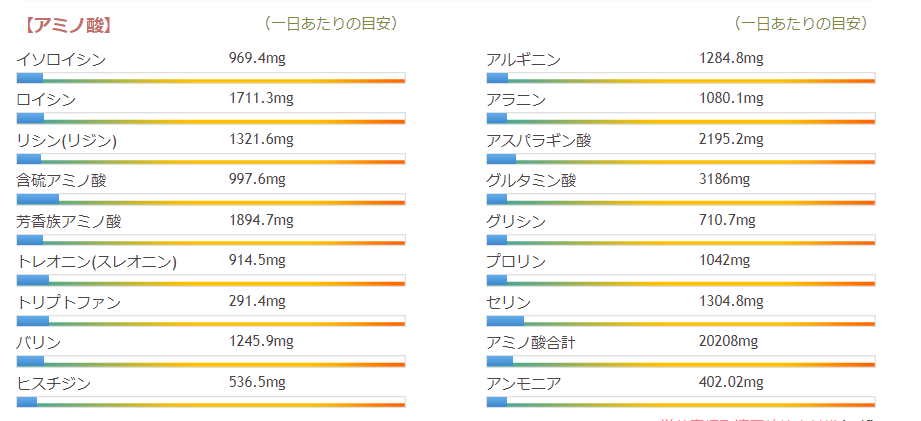Image resolution: width=921 pixels, height=421 pixels.
Task: Click the アラニン label
Action: coord(516,100)
